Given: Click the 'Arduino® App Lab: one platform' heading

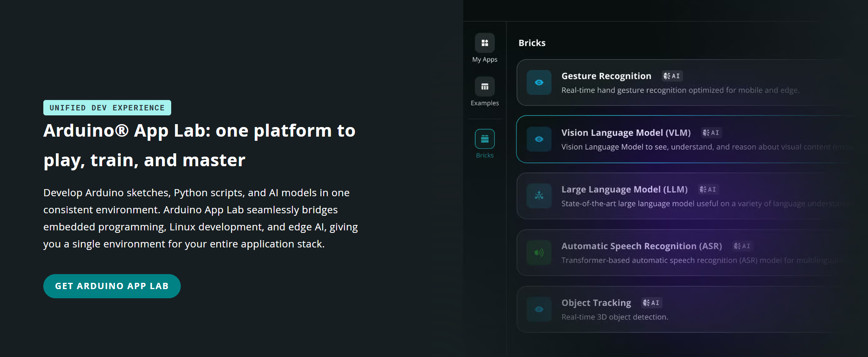Looking at the screenshot, I should tap(200, 145).
